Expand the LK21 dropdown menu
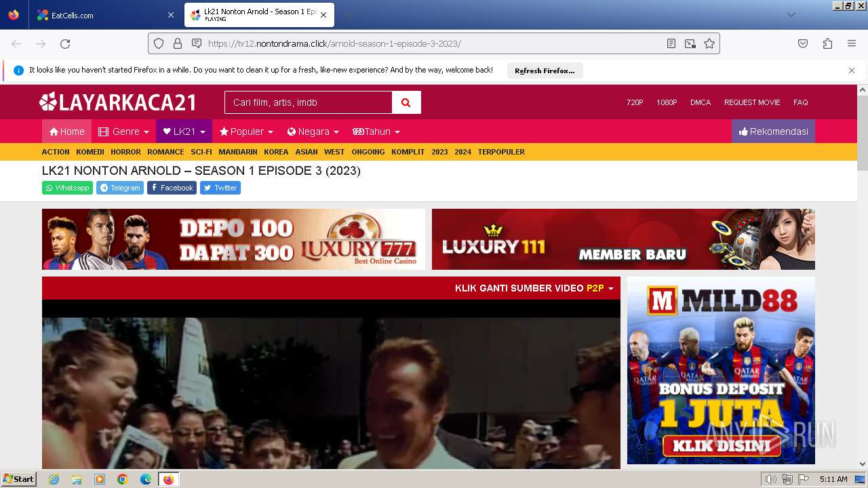868x488 pixels. tap(184, 131)
